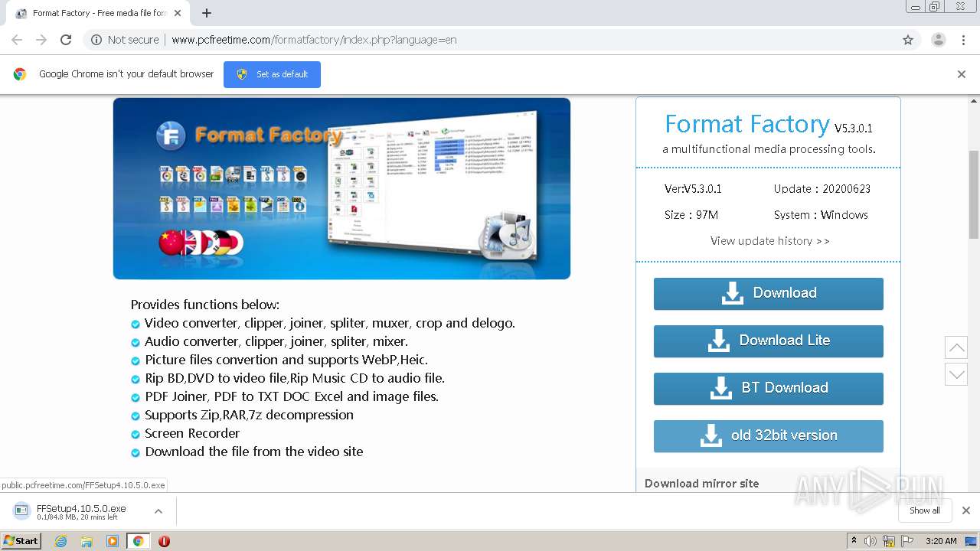The width and height of the screenshot is (980, 551).
Task: Click the vertical scrollbar thumb
Action: tap(974, 194)
